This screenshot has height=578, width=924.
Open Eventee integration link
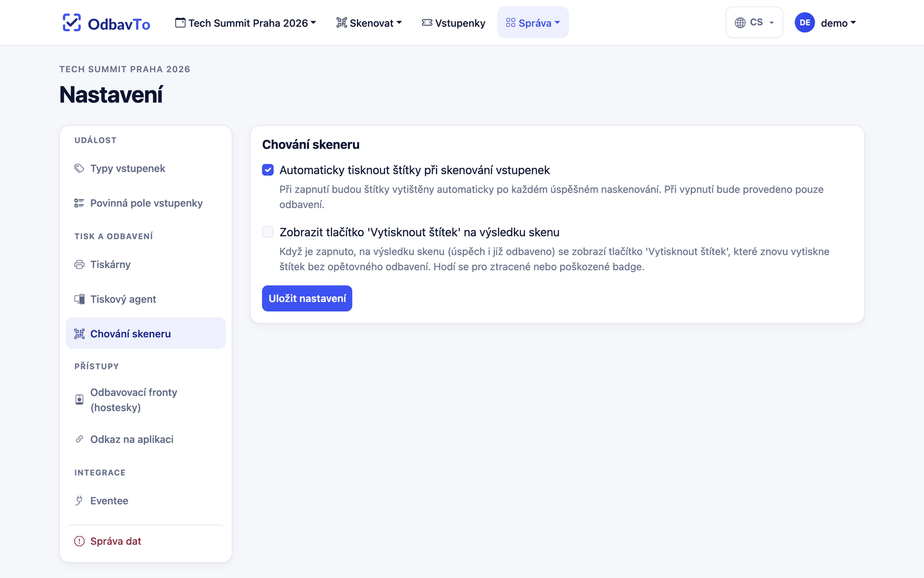146,501
